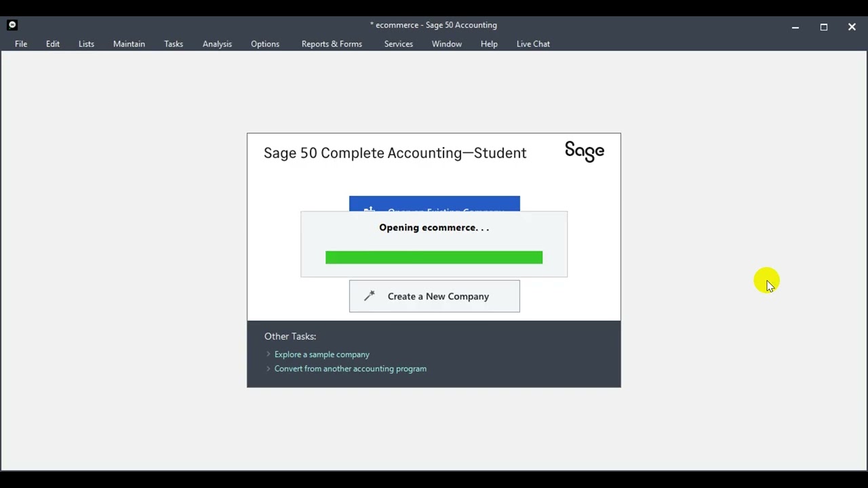Screen dimensions: 868x488
Task: Close the Sage 50 Accounting window
Action: tap(852, 27)
